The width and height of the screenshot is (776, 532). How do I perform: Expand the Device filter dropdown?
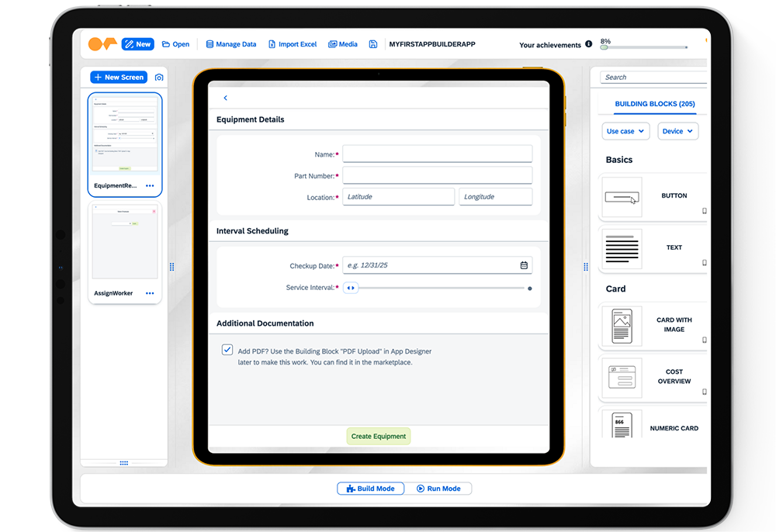click(678, 131)
